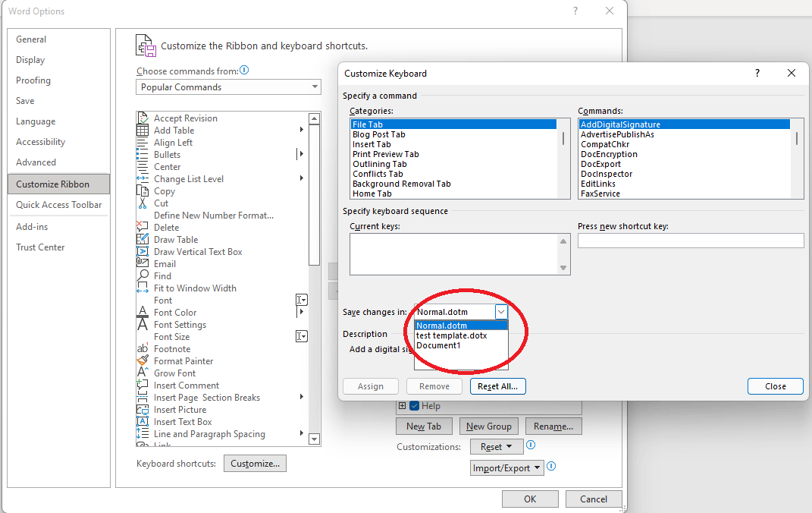Choose test template.dotx in the dropdown list
Screen dimensions: 812x513
461,335
